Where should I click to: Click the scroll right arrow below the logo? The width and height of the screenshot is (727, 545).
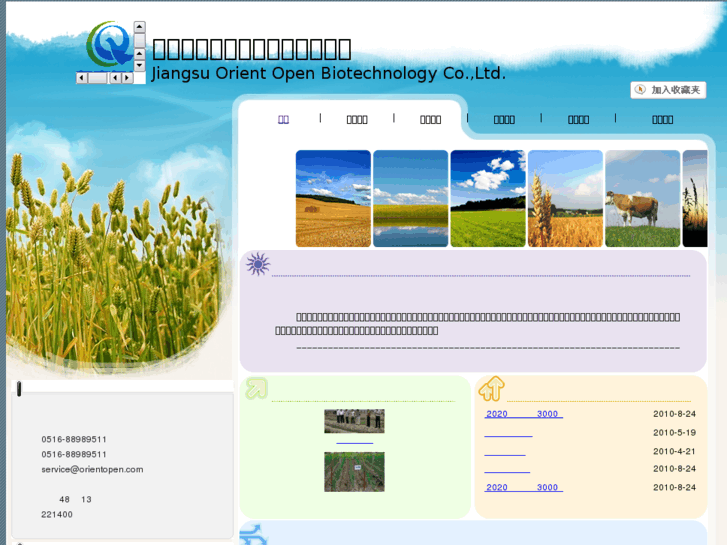coord(127,78)
